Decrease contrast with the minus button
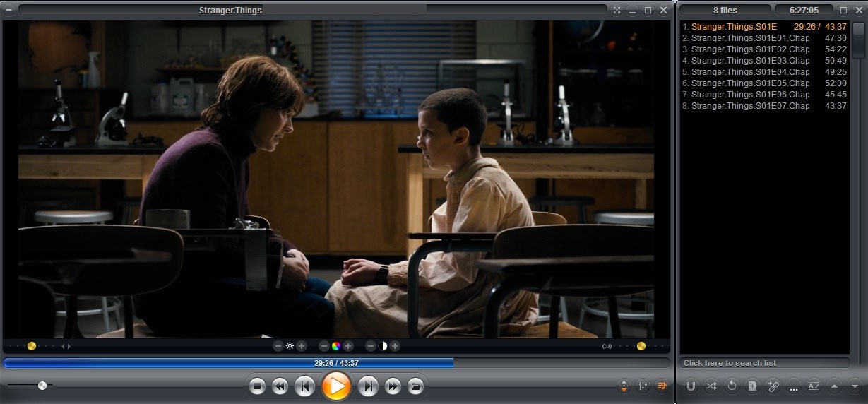Screen dimensions: 868x404 click(371, 346)
